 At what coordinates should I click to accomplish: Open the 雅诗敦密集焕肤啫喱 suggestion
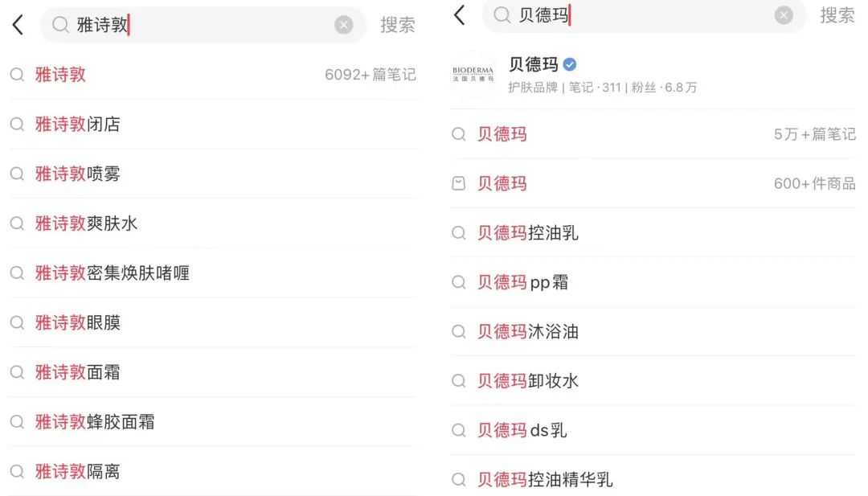113,273
